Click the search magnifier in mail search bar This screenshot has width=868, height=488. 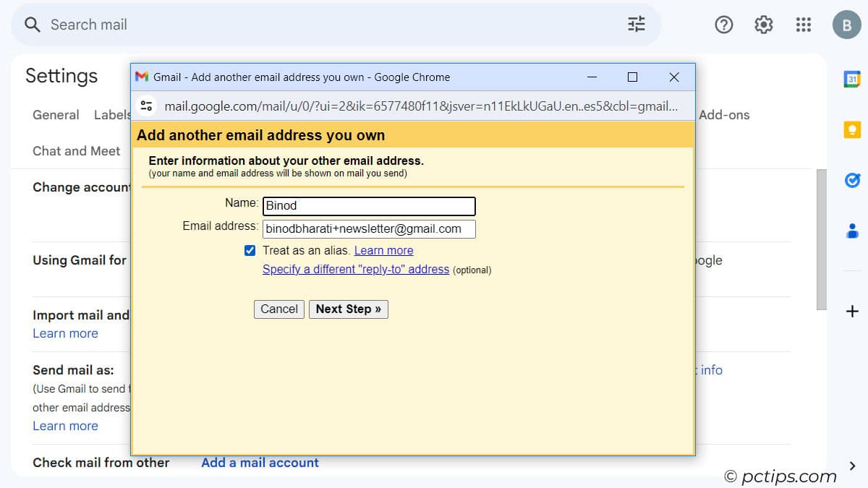tap(32, 24)
